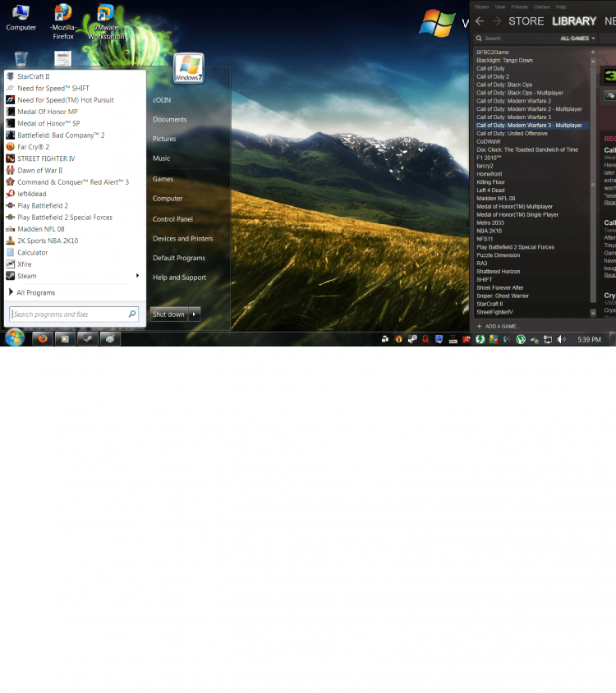Select Call of Duty: Modern Warfare 3 - Multiplayer
The width and height of the screenshot is (616, 693).
coord(531,126)
